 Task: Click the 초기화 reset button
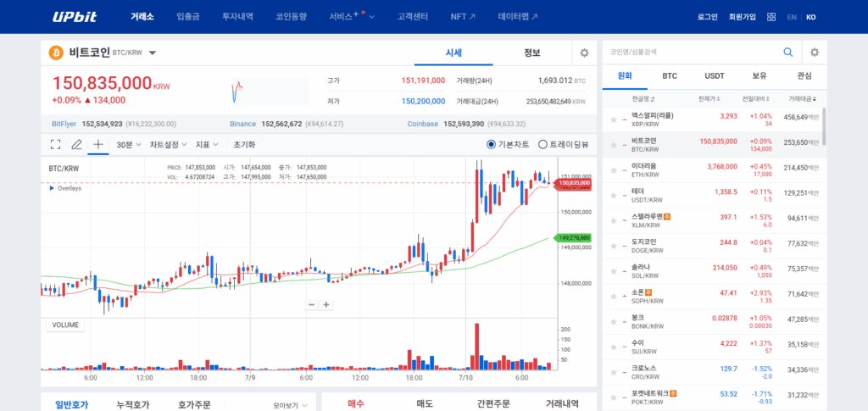point(244,144)
